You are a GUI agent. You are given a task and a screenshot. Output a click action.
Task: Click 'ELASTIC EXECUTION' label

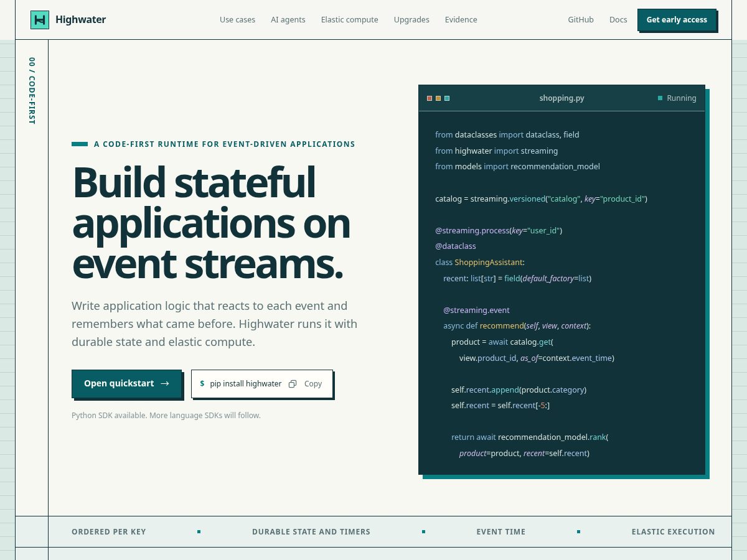[674, 532]
